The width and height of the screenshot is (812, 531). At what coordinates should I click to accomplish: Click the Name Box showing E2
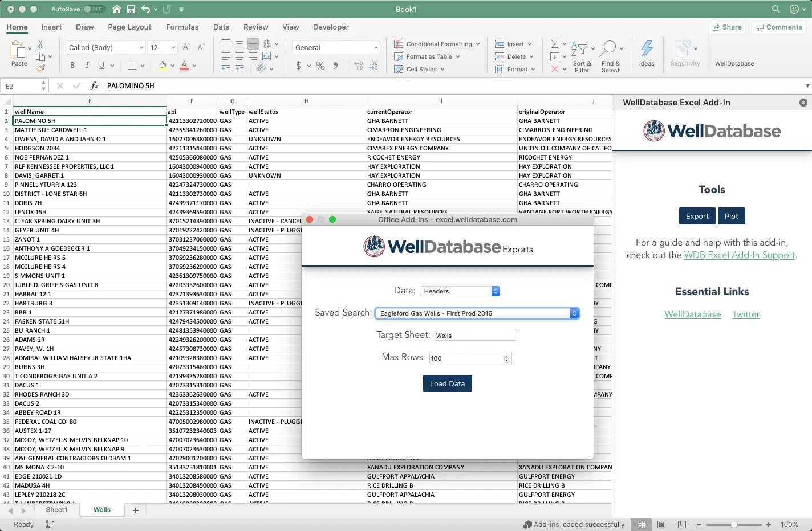point(23,85)
